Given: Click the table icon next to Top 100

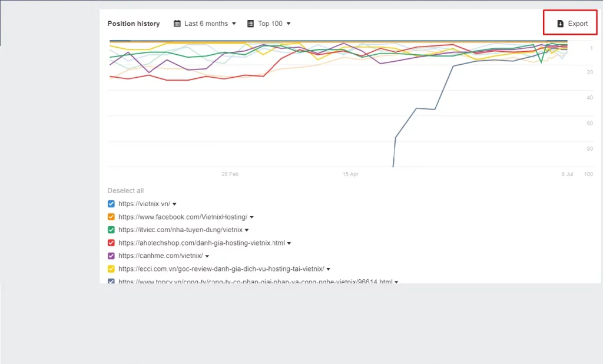Looking at the screenshot, I should pyautogui.click(x=251, y=24).
